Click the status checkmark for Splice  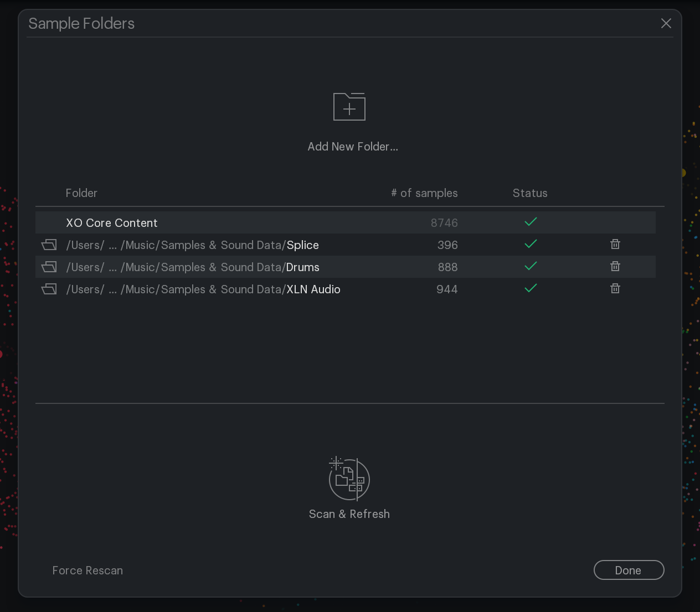(531, 244)
